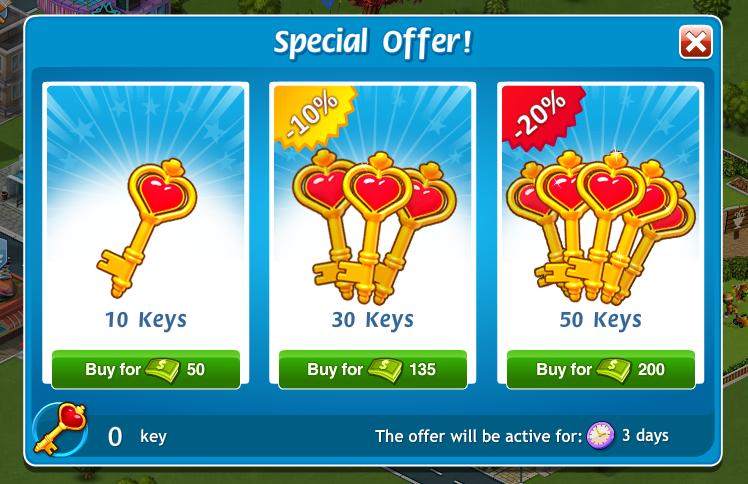Click the 3 days remaining text

645,435
